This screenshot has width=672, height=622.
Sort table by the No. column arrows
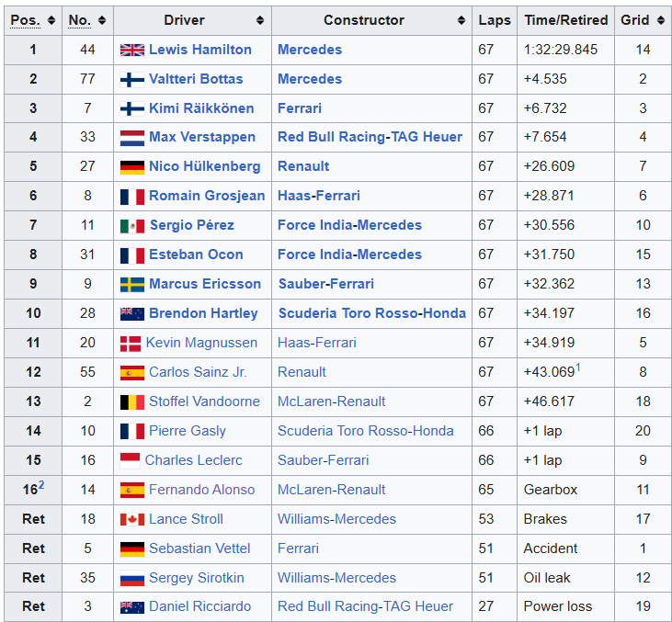pos(102,20)
